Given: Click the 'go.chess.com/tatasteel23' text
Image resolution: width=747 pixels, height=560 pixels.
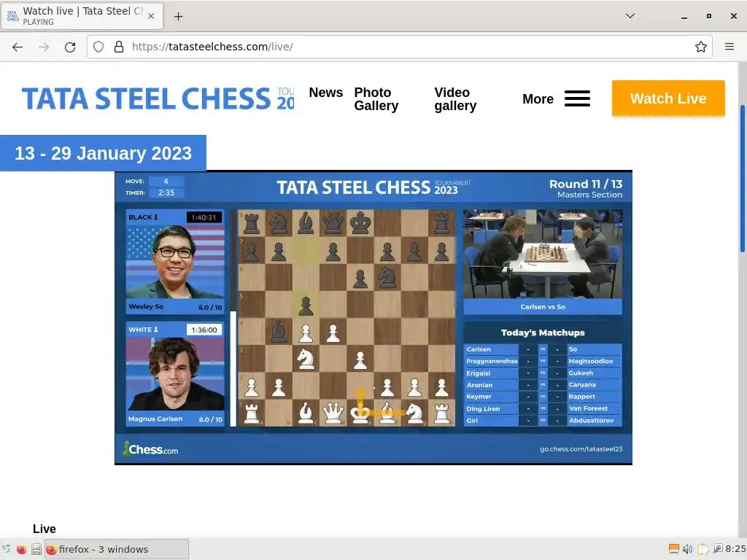Looking at the screenshot, I should pyautogui.click(x=581, y=449).
